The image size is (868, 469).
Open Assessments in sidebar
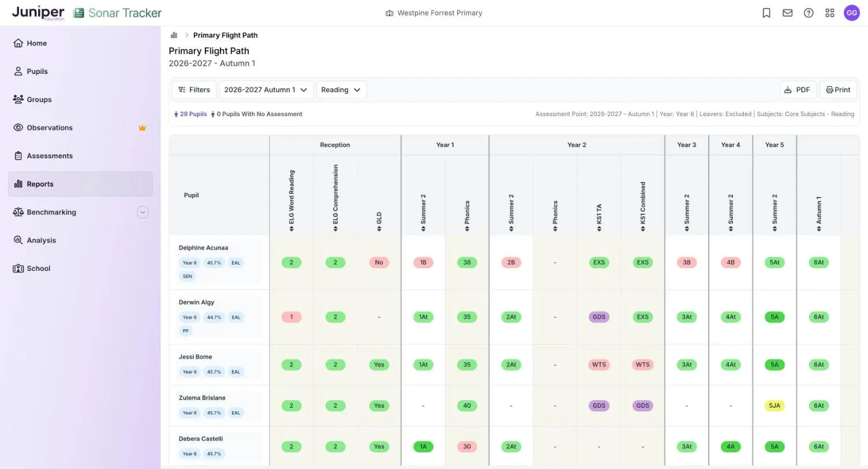pos(80,156)
